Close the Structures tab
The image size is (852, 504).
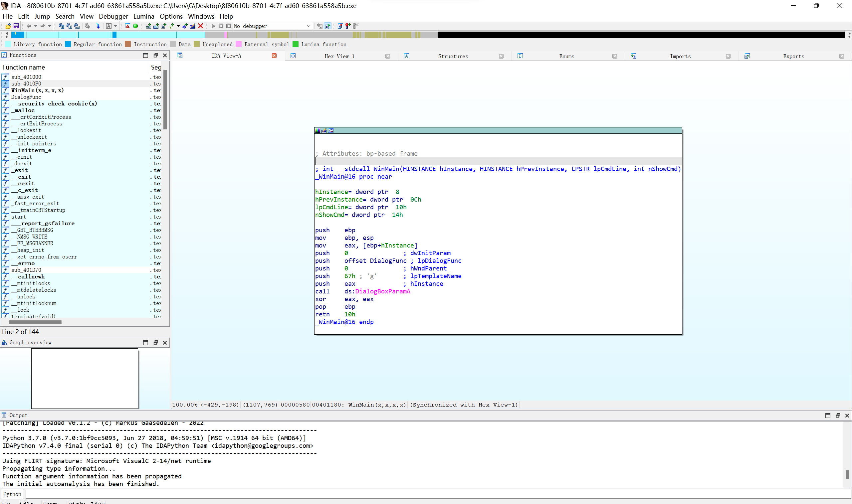tap(501, 56)
